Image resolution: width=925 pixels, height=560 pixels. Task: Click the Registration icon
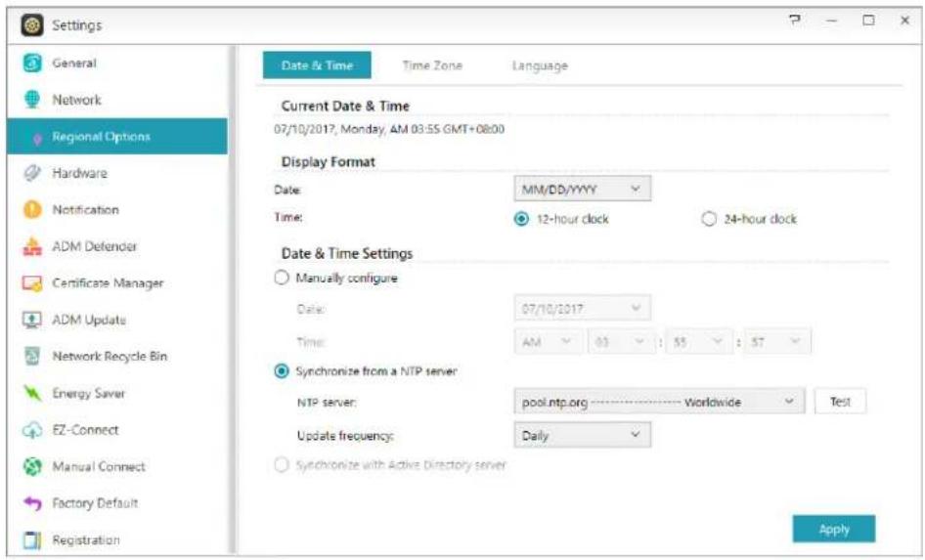(32, 539)
